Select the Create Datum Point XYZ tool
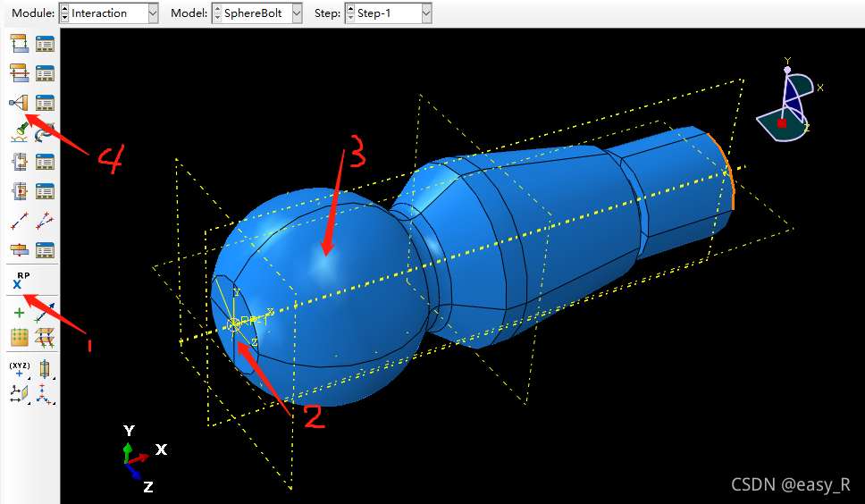The width and height of the screenshot is (865, 504). click(19, 368)
